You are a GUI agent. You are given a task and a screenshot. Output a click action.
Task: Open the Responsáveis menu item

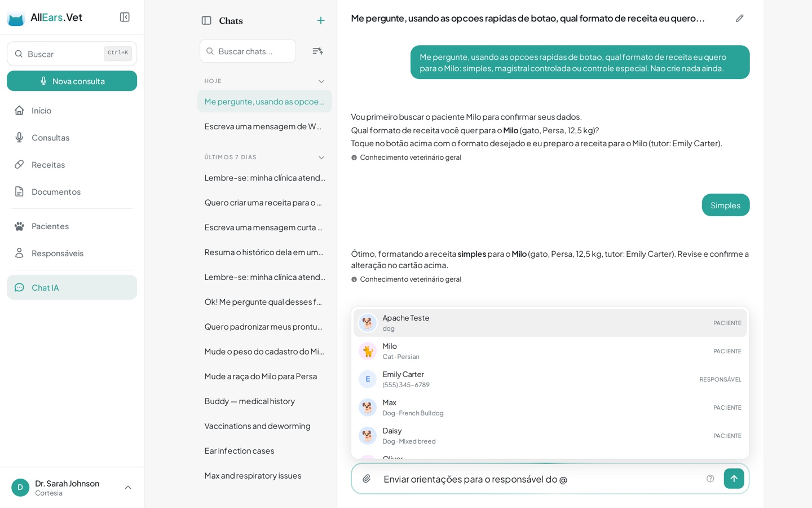click(x=72, y=253)
